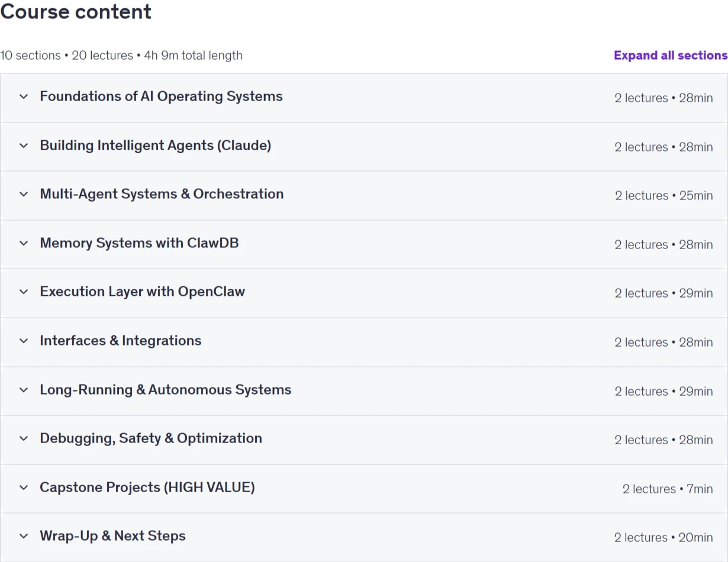The height and width of the screenshot is (562, 728).
Task: Expand the Foundations of AI Operating Systems chevron
Action: [x=24, y=96]
